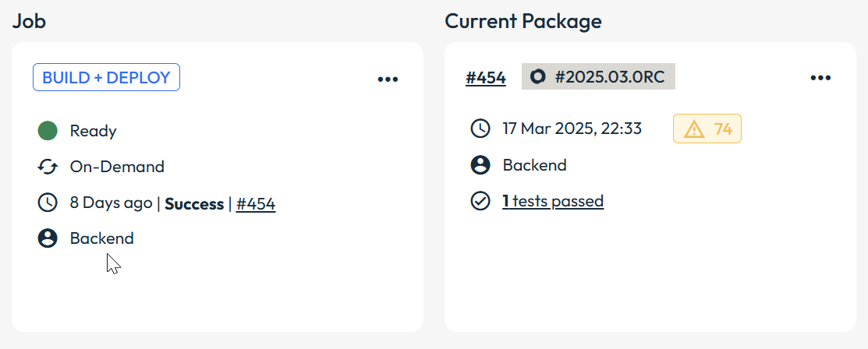Open the Job card three-dot menu
Image resolution: width=868 pixels, height=349 pixels.
tap(388, 79)
